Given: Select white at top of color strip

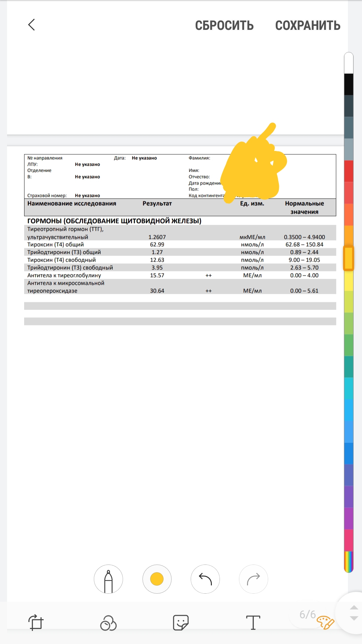Looking at the screenshot, I should 349,63.
